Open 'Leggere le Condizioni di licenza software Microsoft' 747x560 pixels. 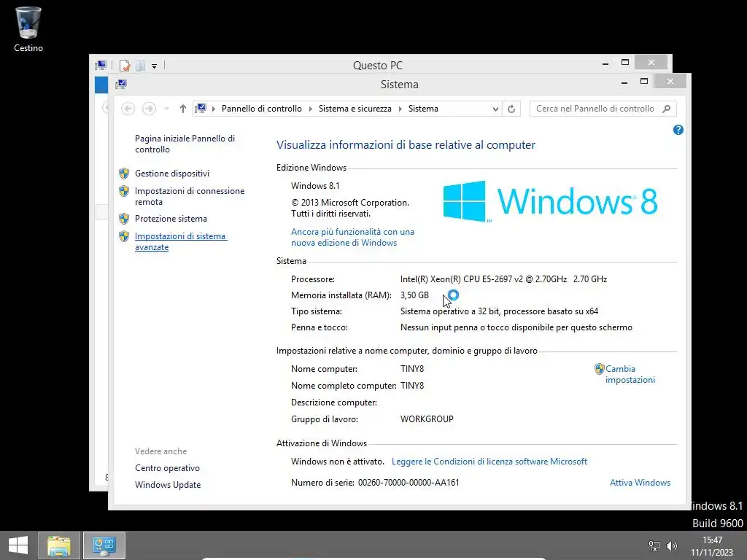489,462
